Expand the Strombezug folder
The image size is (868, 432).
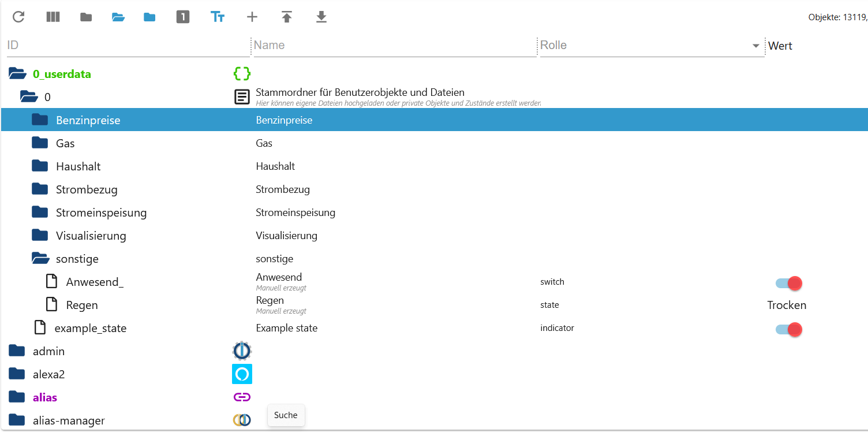[40, 189]
